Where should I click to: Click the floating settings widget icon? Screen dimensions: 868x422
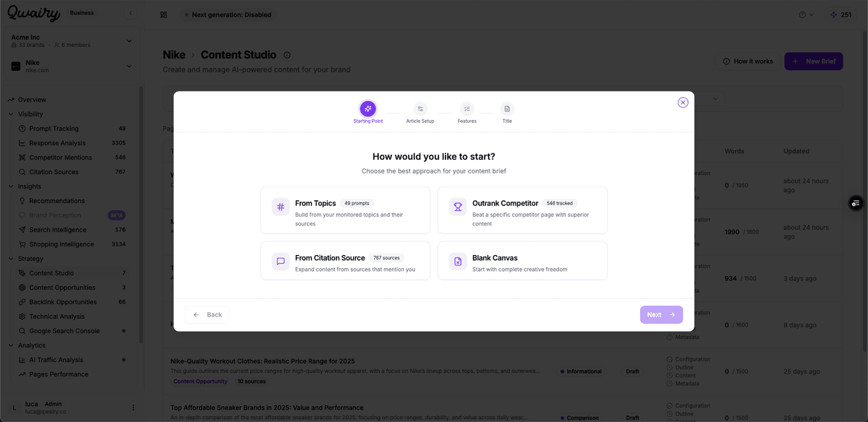tap(856, 203)
